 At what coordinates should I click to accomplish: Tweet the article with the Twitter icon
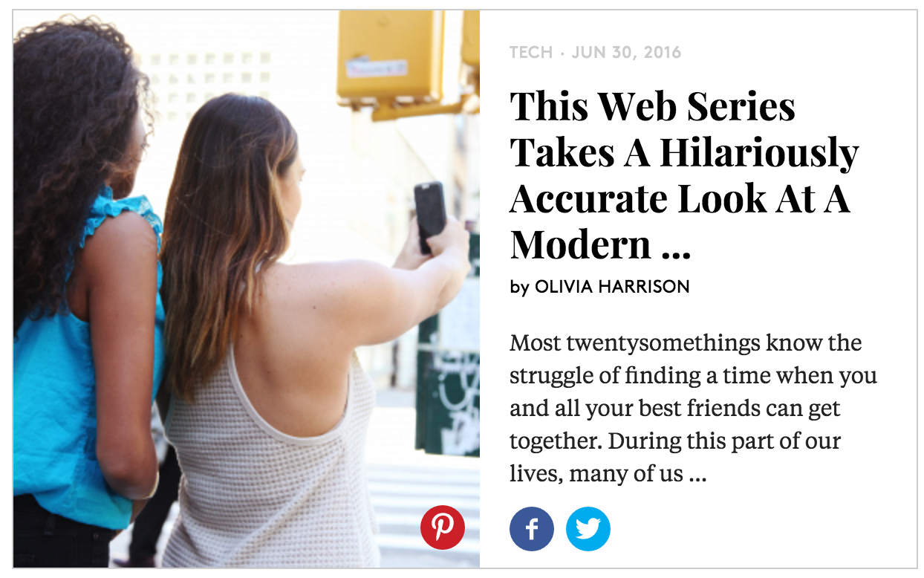[x=588, y=529]
